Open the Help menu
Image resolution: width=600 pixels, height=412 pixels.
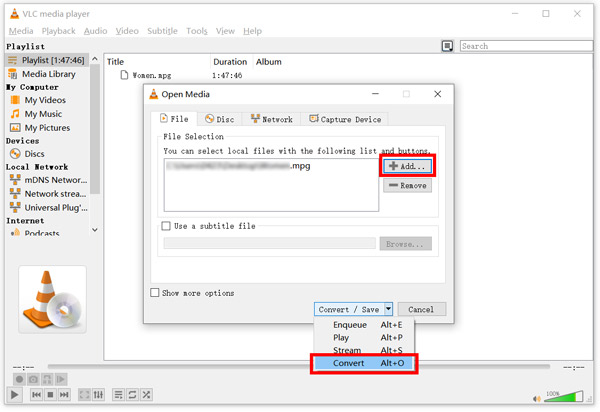252,31
